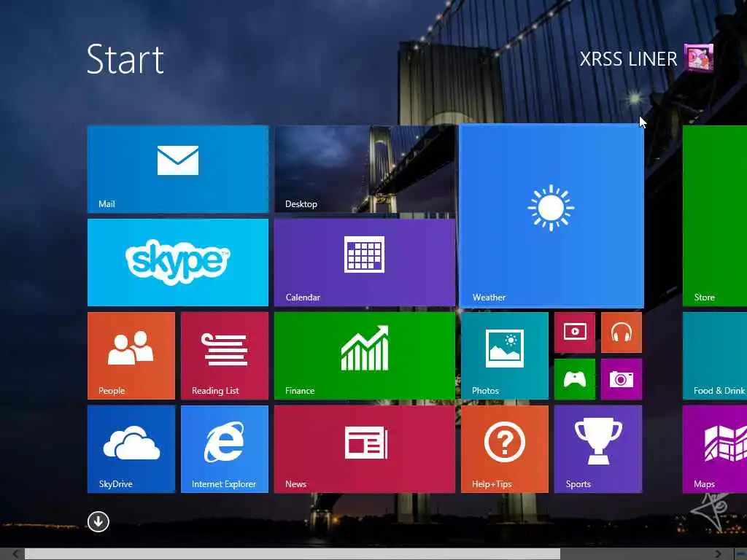
Task: Open the small Video tile
Action: pyautogui.click(x=575, y=332)
